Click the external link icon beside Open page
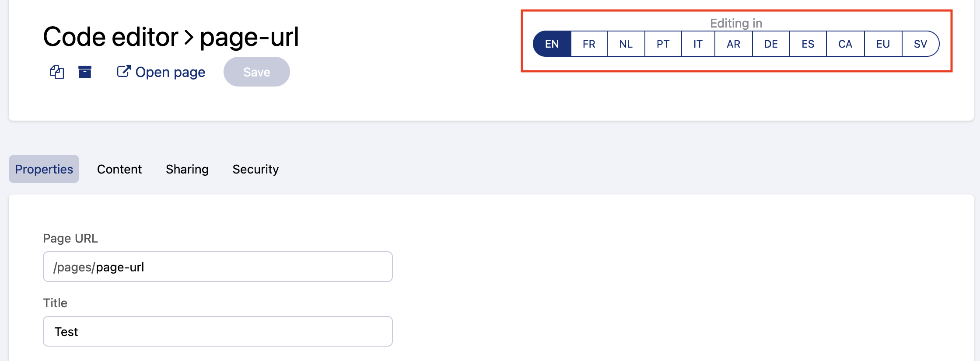This screenshot has width=980, height=361. tap(124, 71)
